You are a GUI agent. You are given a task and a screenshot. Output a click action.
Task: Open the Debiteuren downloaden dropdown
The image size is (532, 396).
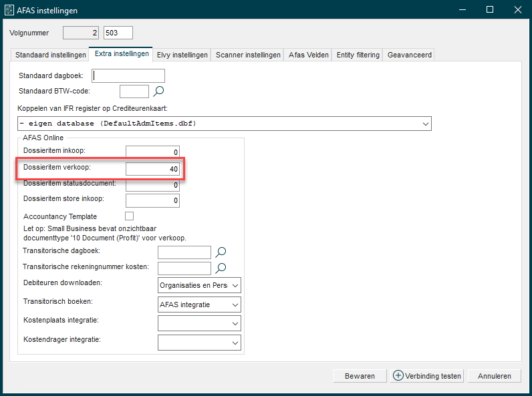[x=235, y=286]
